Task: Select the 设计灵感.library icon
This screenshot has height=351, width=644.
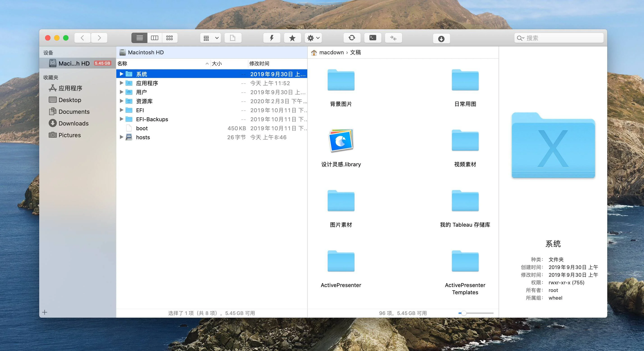Action: pyautogui.click(x=341, y=141)
